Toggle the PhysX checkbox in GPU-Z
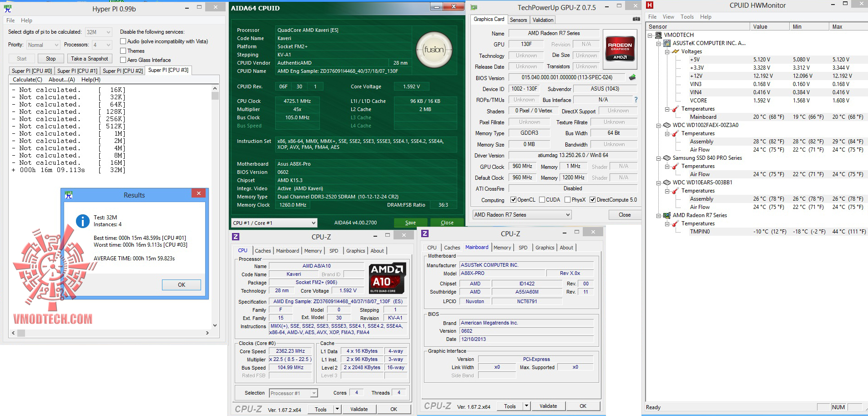868x416 pixels. pos(567,200)
